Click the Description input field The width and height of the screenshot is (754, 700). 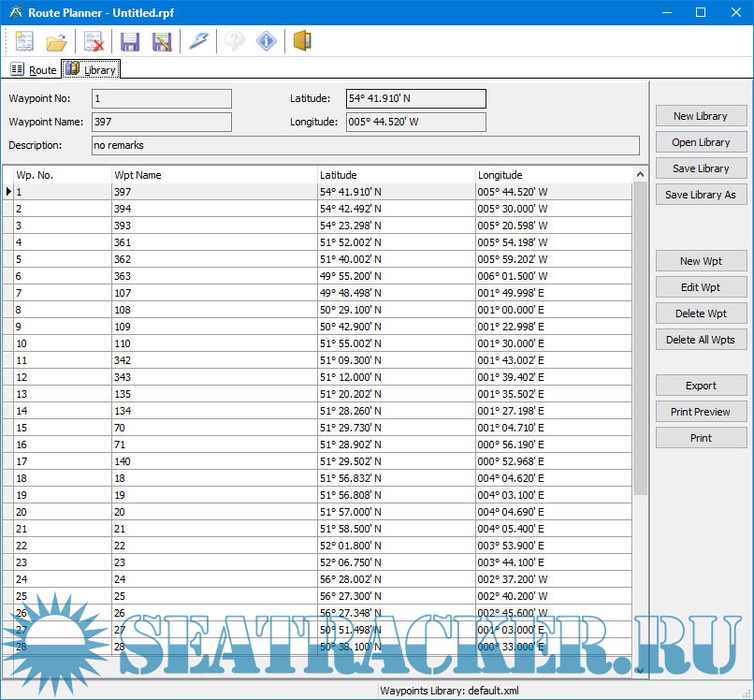point(365,146)
